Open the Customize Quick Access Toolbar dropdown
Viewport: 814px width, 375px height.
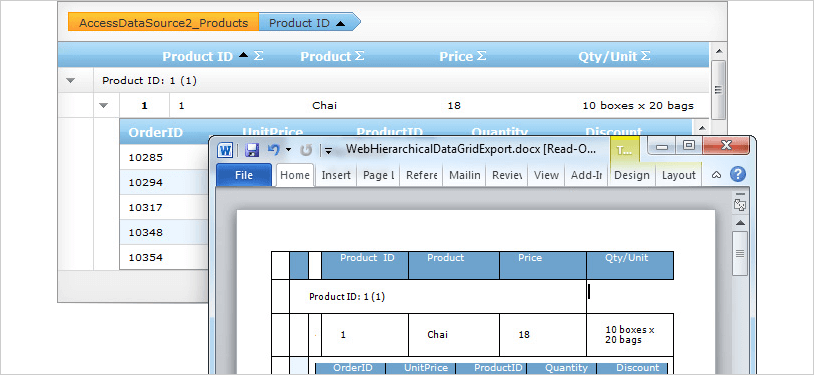(x=328, y=151)
